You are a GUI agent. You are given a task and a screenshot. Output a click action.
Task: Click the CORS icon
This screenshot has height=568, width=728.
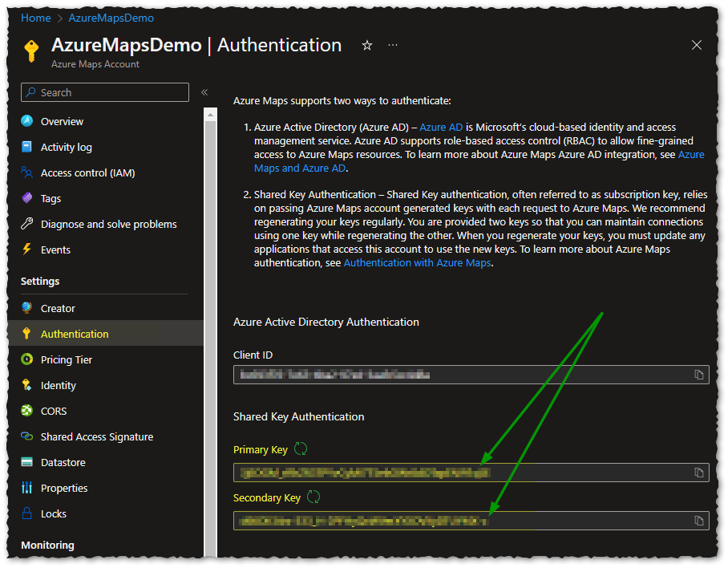click(27, 411)
